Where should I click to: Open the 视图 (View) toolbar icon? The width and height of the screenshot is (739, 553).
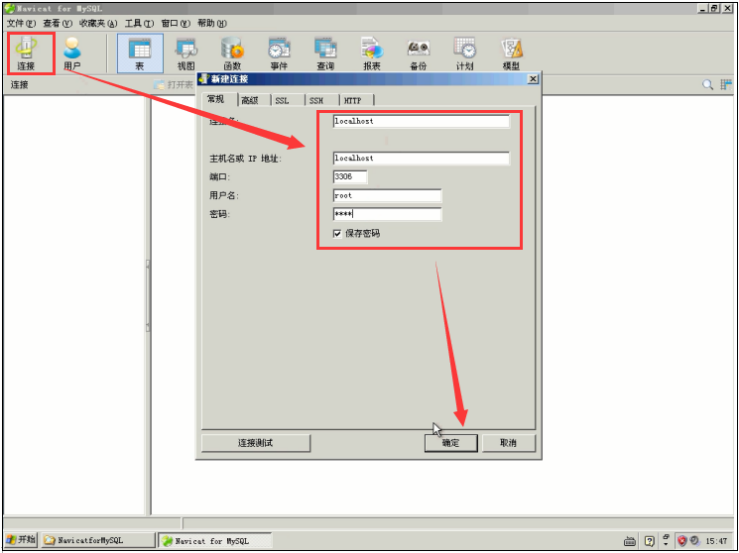186,52
